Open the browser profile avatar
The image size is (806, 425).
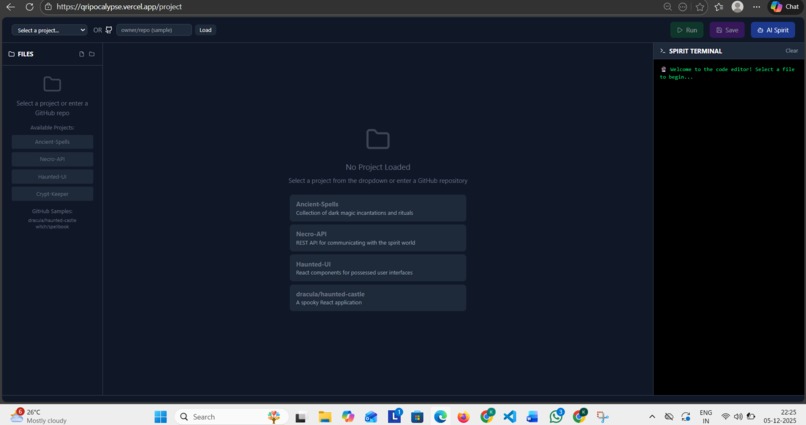(x=737, y=7)
